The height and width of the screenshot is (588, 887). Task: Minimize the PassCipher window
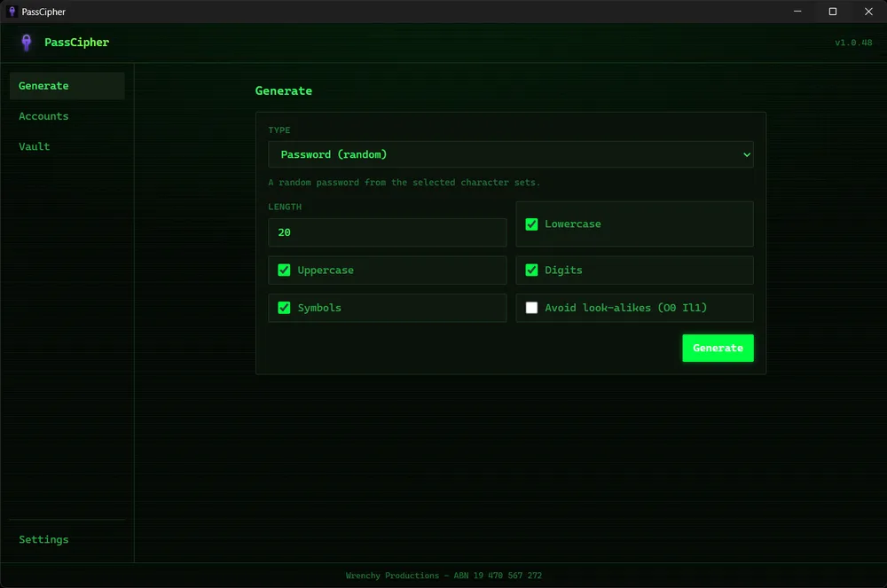tap(797, 12)
